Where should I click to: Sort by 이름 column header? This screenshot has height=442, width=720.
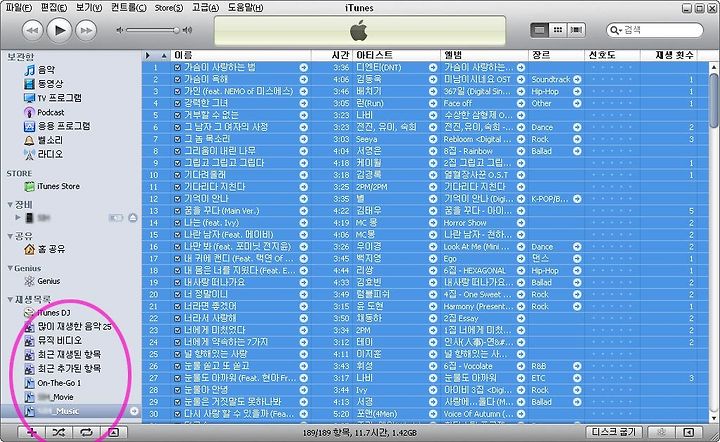tap(241, 56)
